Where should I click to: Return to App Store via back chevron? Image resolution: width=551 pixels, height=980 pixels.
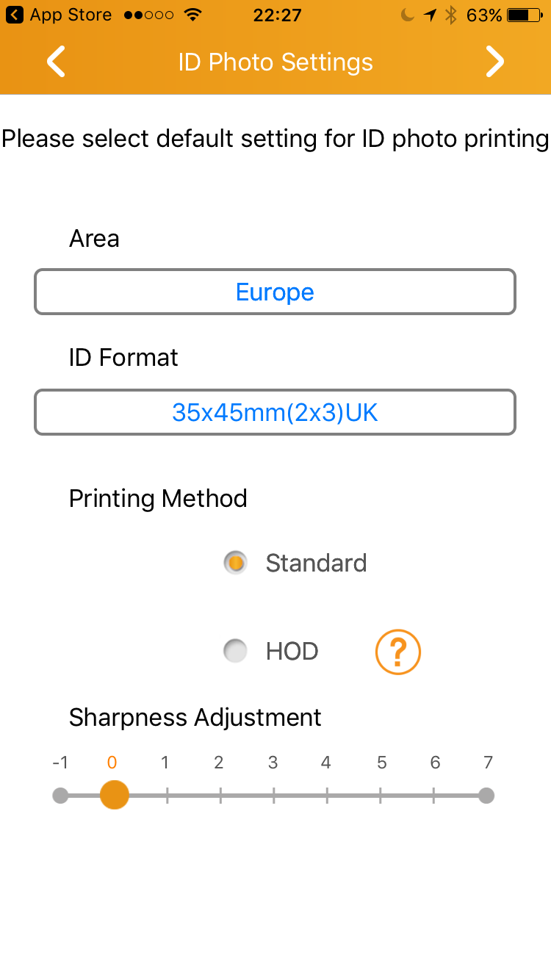(15, 15)
